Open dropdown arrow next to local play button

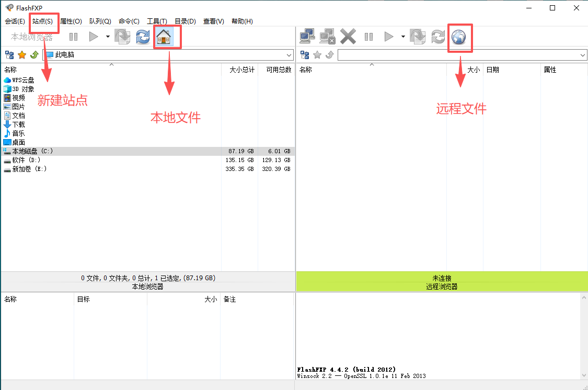tap(108, 37)
